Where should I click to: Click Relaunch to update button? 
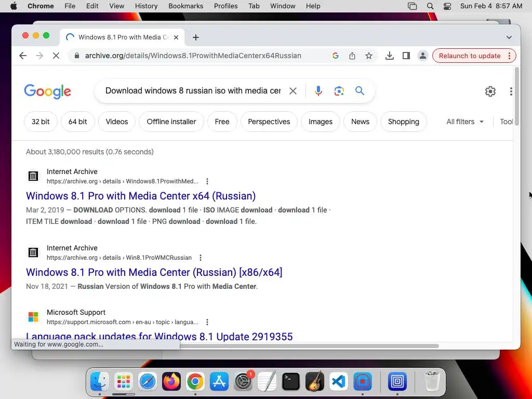point(470,56)
